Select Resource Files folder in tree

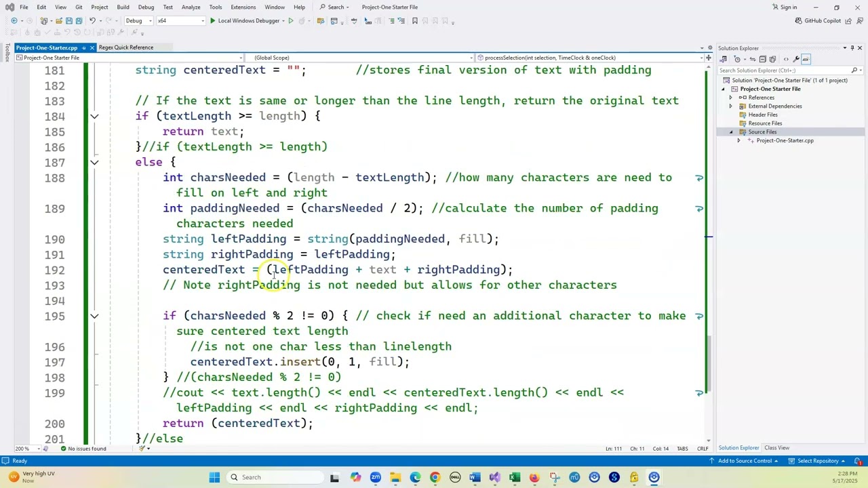tap(765, 123)
